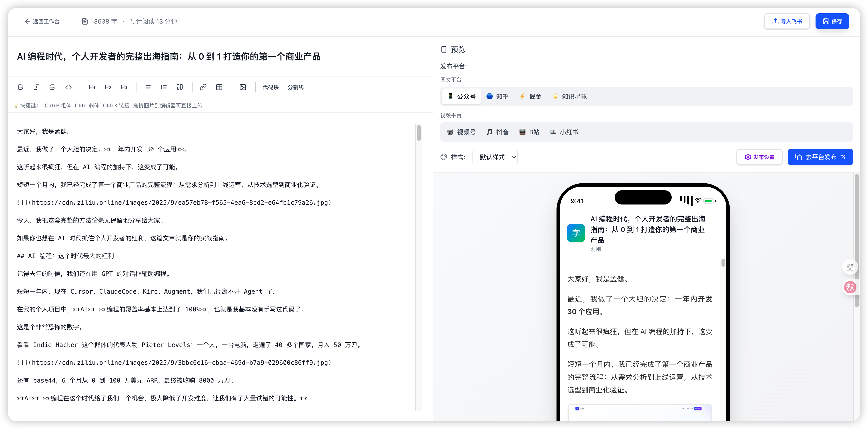Create a bullet list
This screenshot has height=429, width=868.
click(x=147, y=87)
